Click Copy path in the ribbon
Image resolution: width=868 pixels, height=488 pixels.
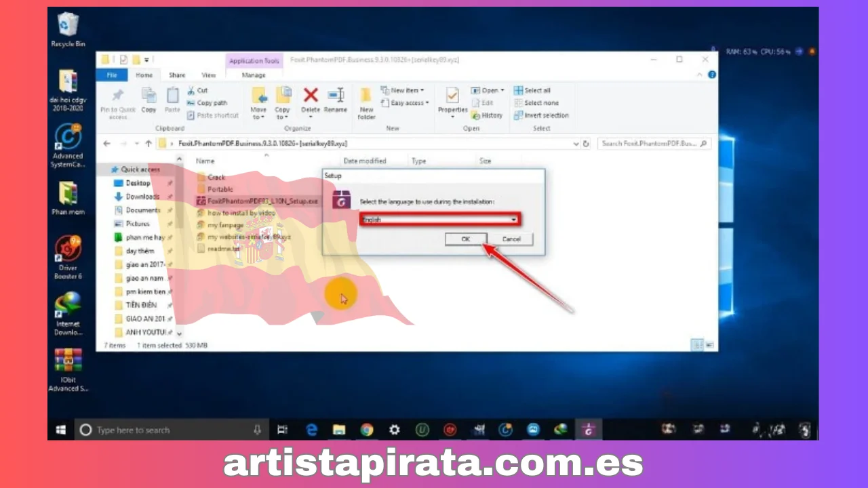[207, 103]
